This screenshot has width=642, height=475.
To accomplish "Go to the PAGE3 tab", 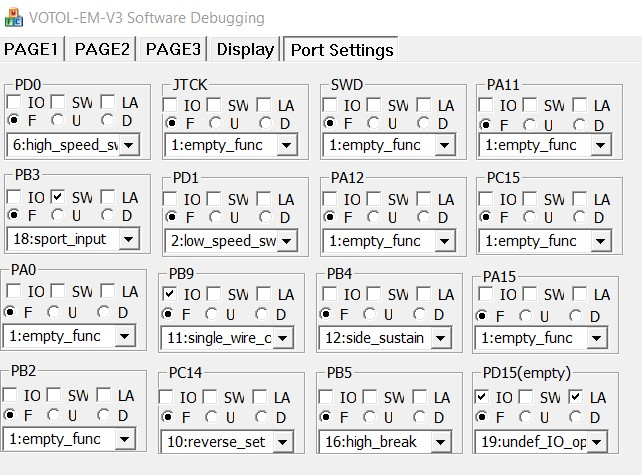I will click(173, 49).
